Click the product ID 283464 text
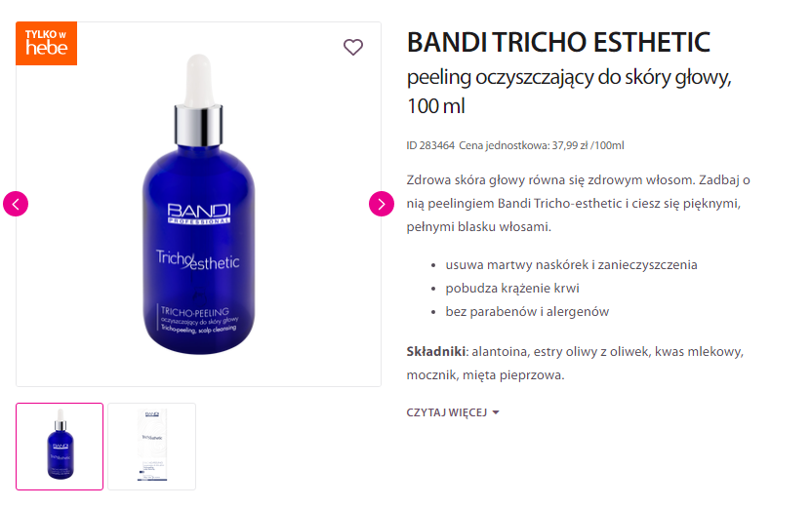The image size is (812, 508). pyautogui.click(x=430, y=145)
